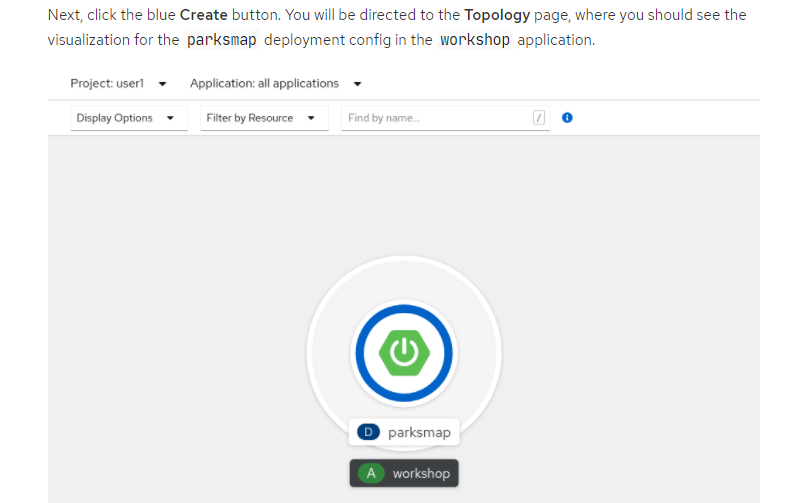Click the green A badge on the workshop label
Image resolution: width=801 pixels, height=503 pixels.
[x=371, y=473]
